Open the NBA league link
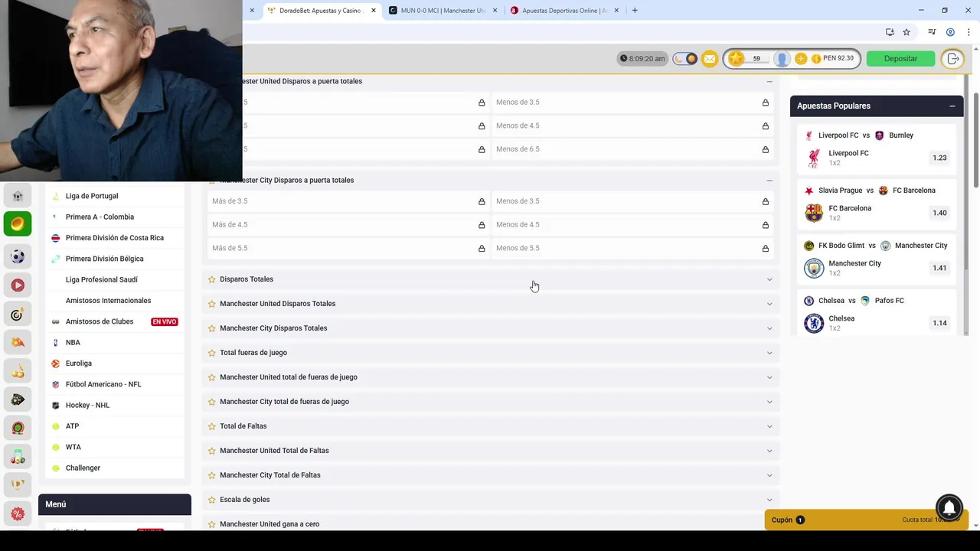This screenshot has width=980, height=551. point(73,343)
